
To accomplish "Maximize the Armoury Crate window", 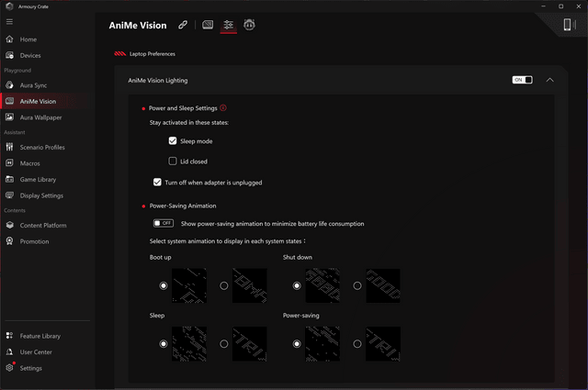I will [x=561, y=6].
